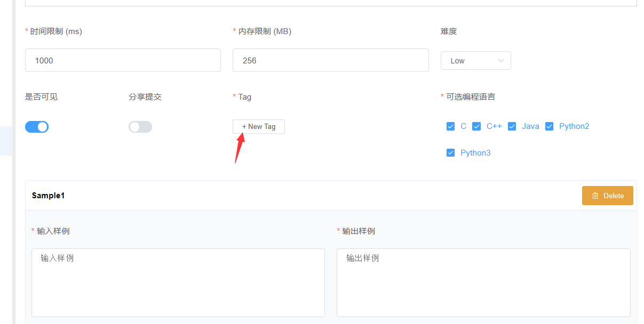Click the Sample1 header title
644x324 pixels.
coord(48,196)
